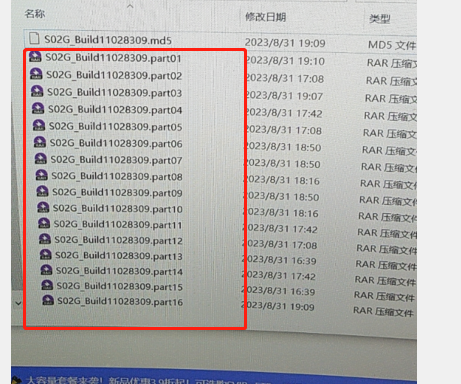Click the RAR icon beside part04

click(38, 108)
